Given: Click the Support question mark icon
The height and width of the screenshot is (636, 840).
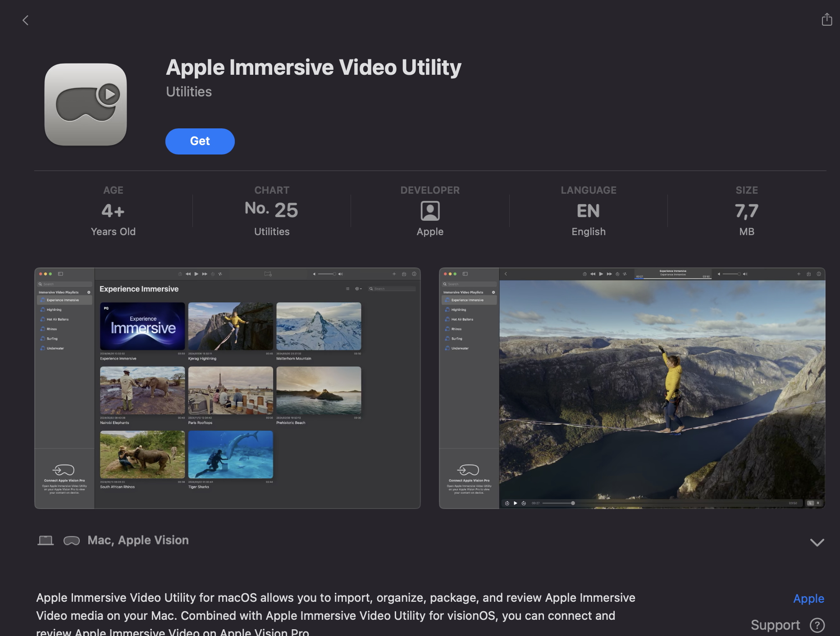Looking at the screenshot, I should coord(817,625).
